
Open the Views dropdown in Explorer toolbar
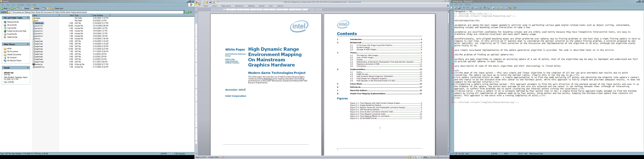click(46, 9)
